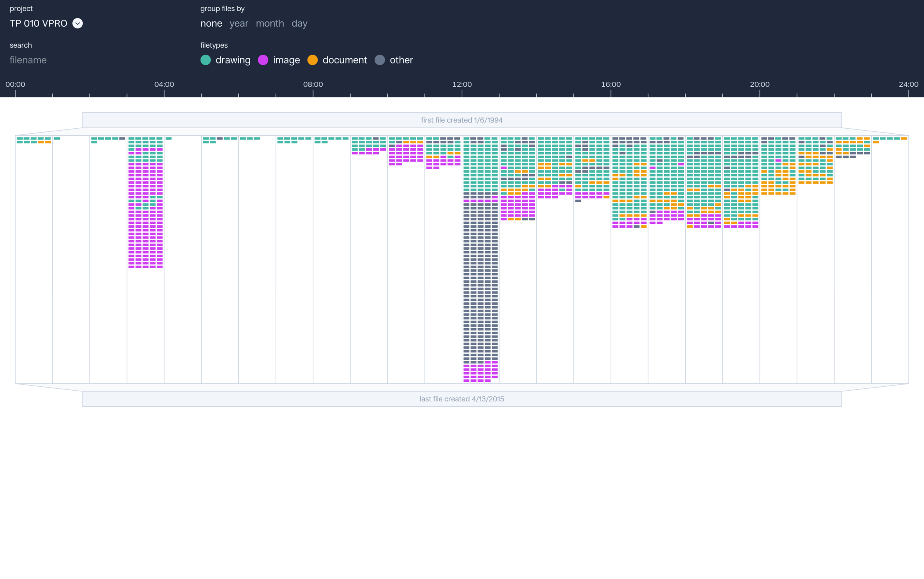The image size is (924, 579).
Task: Click the project chevron circle icon
Action: tap(77, 23)
